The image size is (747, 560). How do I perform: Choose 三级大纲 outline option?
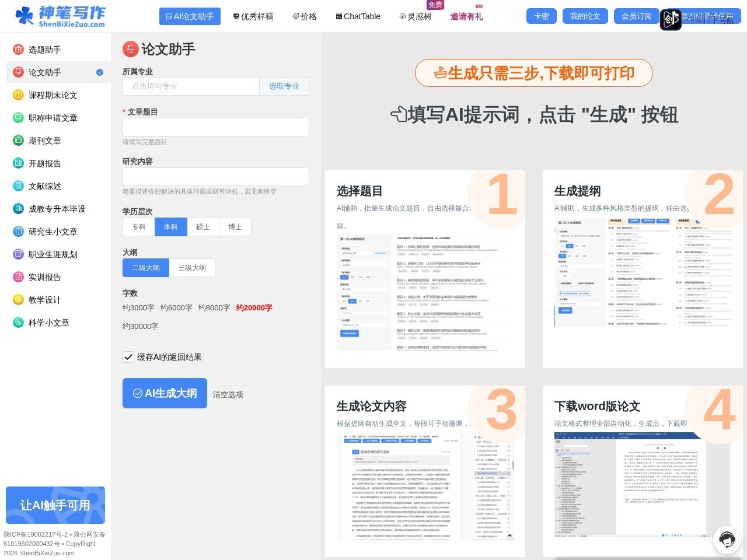pyautogui.click(x=192, y=268)
